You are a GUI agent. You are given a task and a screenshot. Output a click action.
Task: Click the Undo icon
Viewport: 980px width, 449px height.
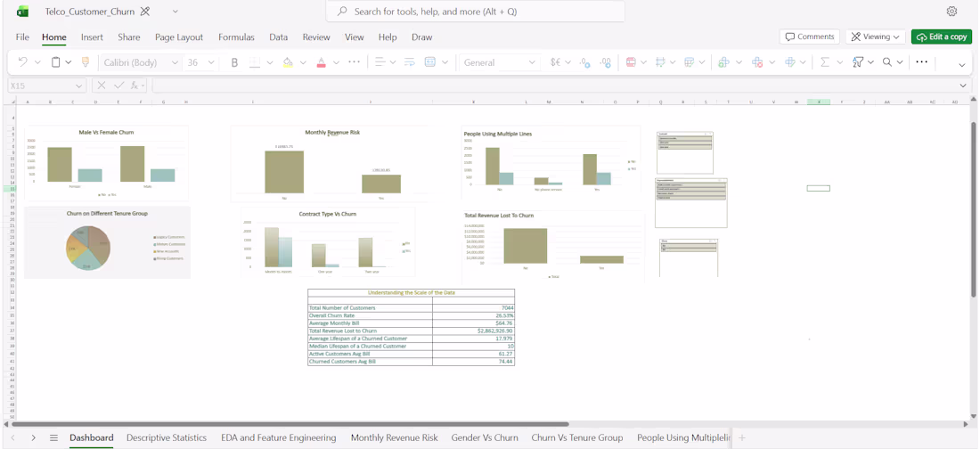tap(22, 61)
